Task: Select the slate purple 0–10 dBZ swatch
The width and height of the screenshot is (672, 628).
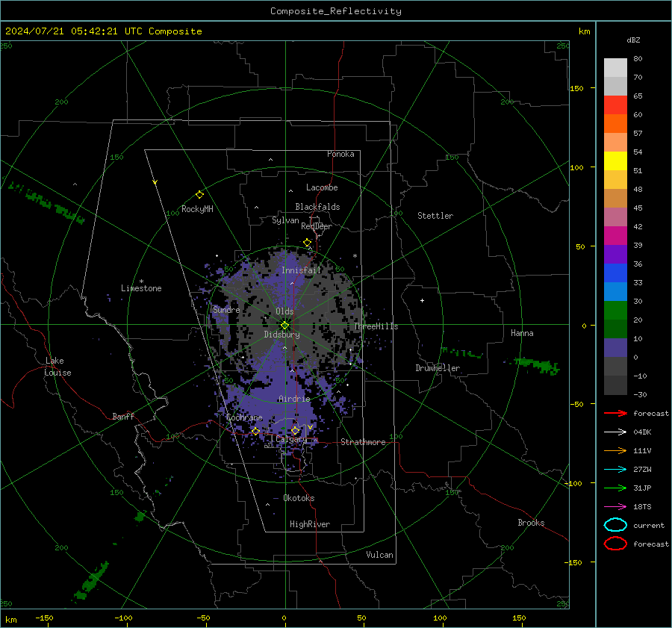Action: pyautogui.click(x=615, y=348)
